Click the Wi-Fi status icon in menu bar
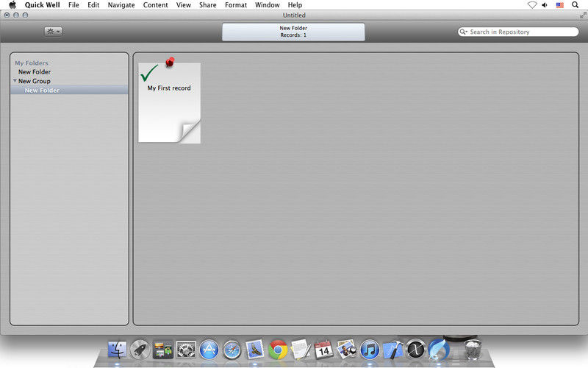This screenshot has width=588, height=368. point(532,5)
